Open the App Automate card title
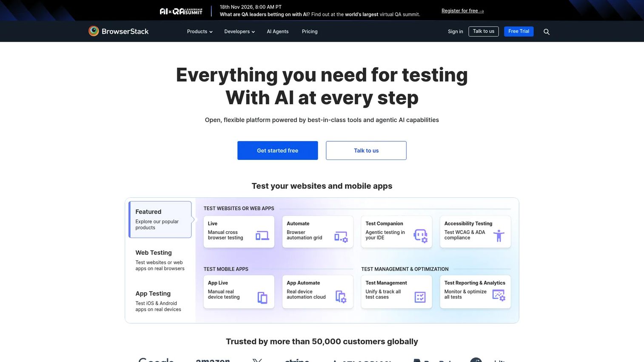 click(x=303, y=283)
